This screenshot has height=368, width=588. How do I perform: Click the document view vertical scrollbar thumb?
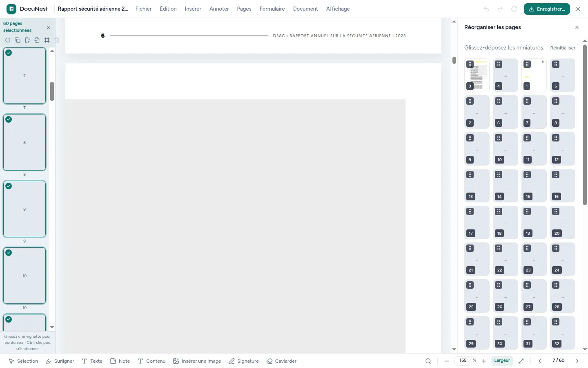[x=454, y=60]
